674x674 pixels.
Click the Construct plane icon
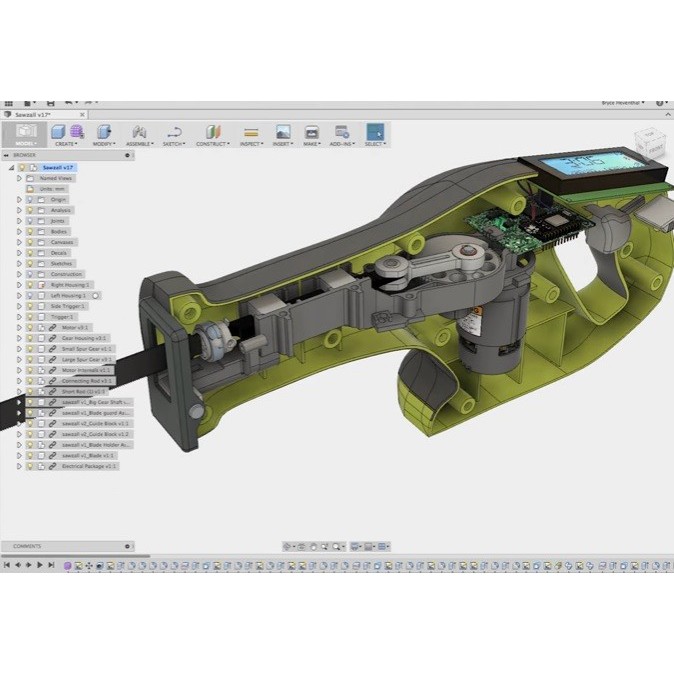coord(211,132)
